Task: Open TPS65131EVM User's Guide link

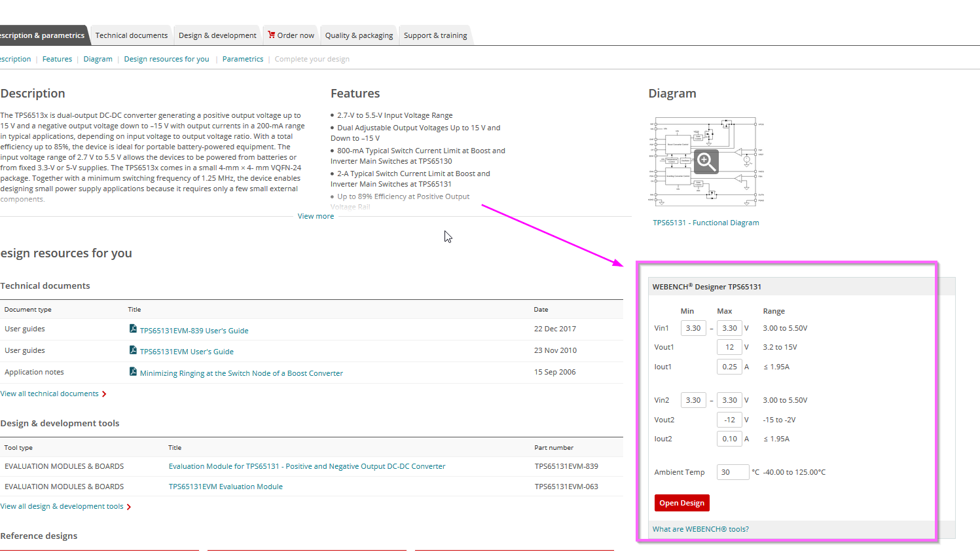Action: (x=187, y=352)
